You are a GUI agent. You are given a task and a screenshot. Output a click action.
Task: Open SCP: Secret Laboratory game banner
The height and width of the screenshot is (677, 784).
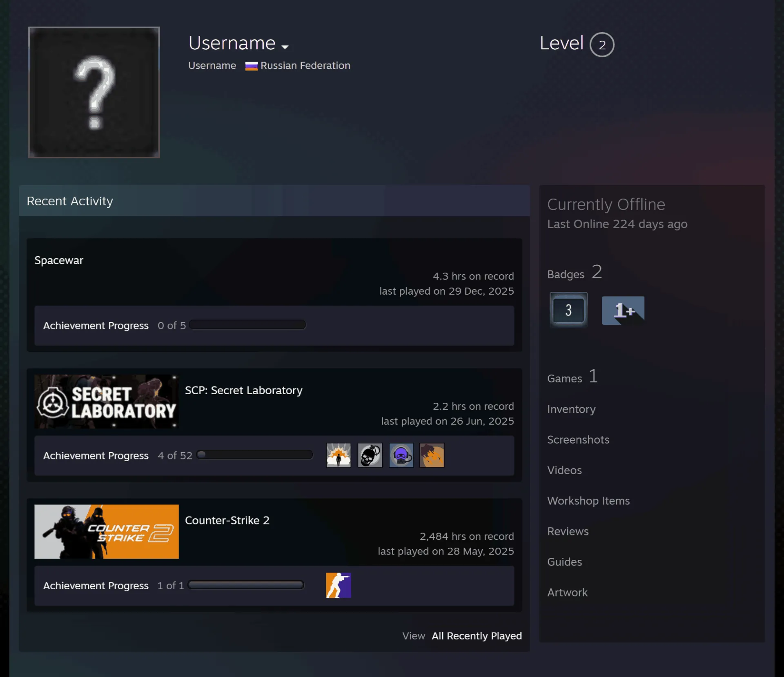point(106,402)
